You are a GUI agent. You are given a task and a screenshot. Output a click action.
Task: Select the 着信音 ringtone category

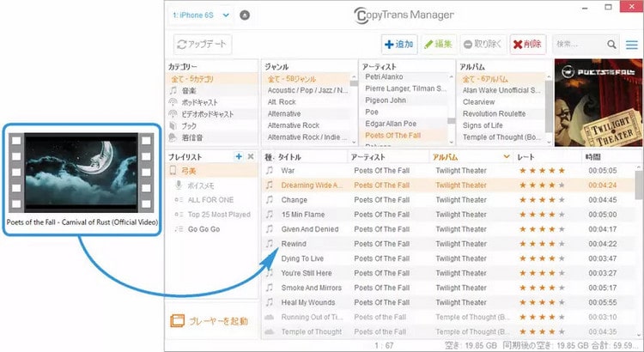(212, 137)
